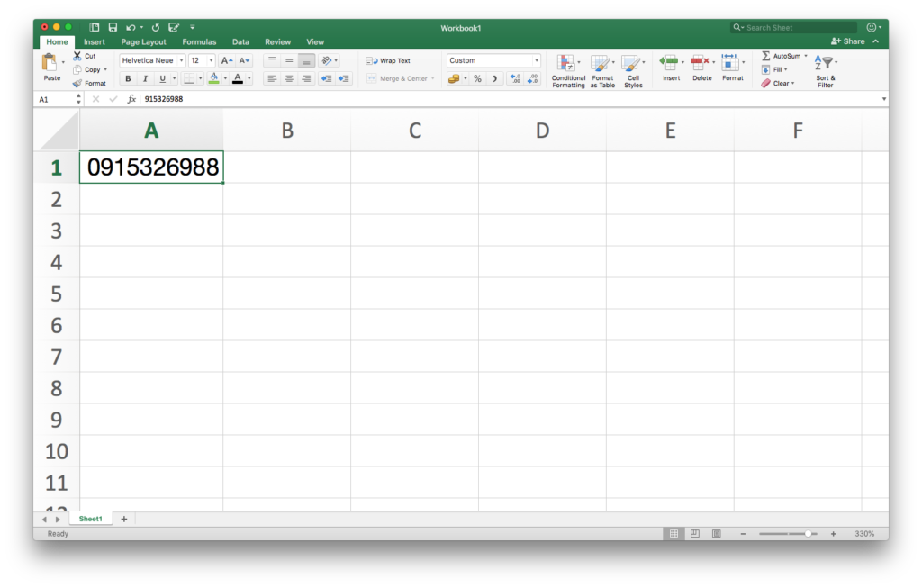The image size is (922, 588).
Task: Add a new sheet with plus button
Action: (x=123, y=519)
